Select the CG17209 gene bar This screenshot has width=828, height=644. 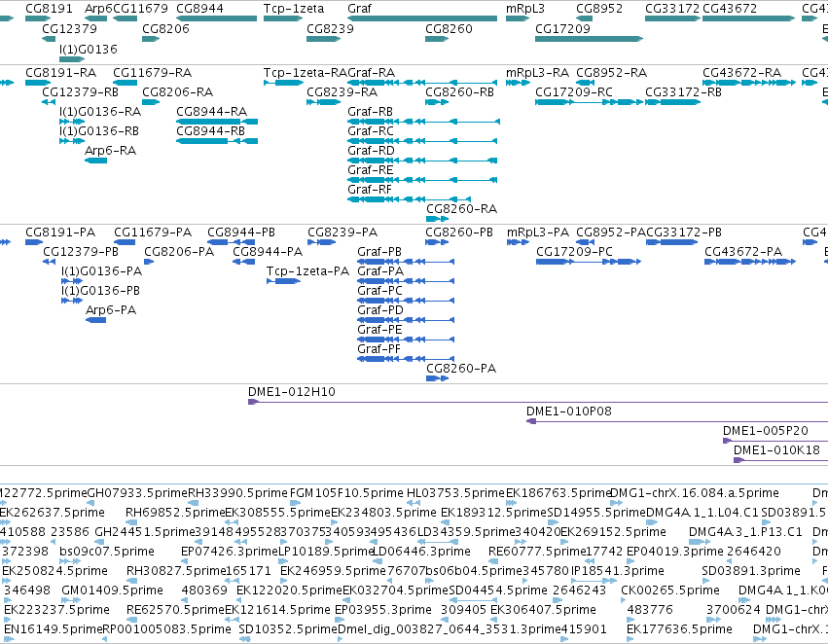click(589, 39)
